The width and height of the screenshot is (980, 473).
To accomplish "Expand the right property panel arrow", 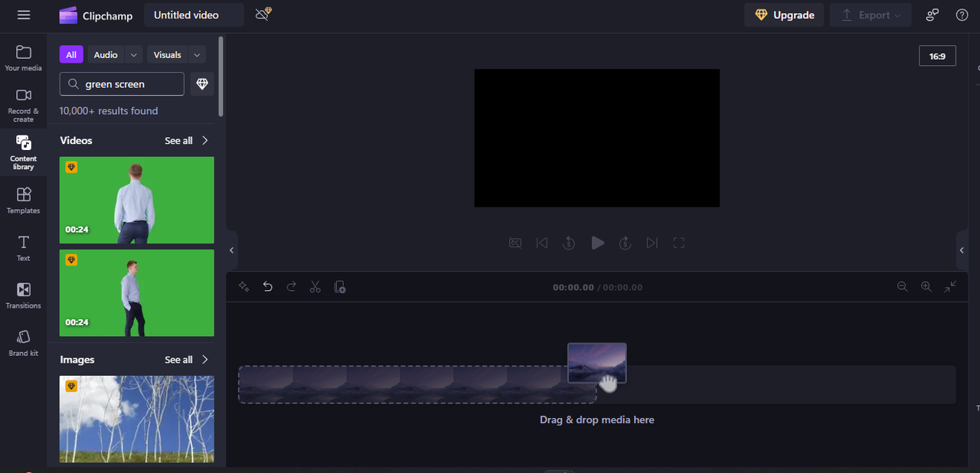I will coord(962,250).
